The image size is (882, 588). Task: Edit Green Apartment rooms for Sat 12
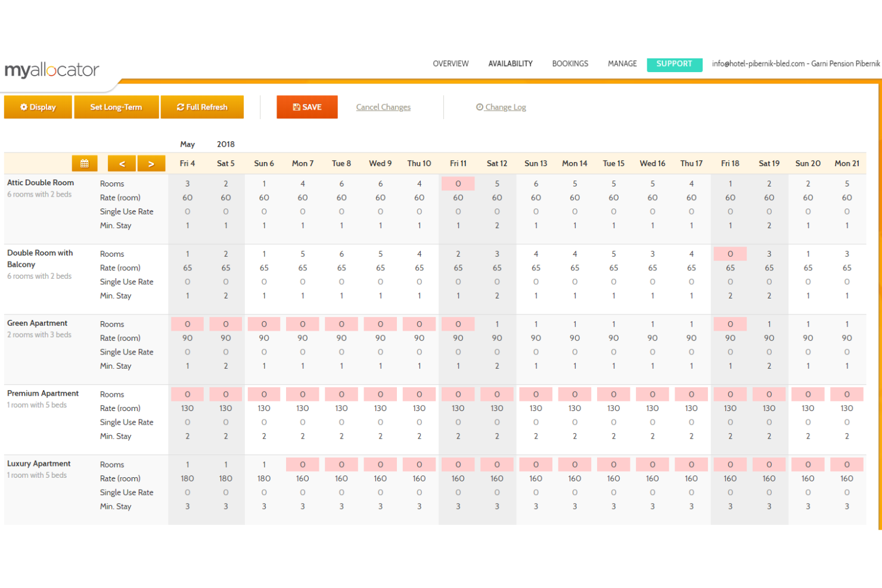(497, 324)
